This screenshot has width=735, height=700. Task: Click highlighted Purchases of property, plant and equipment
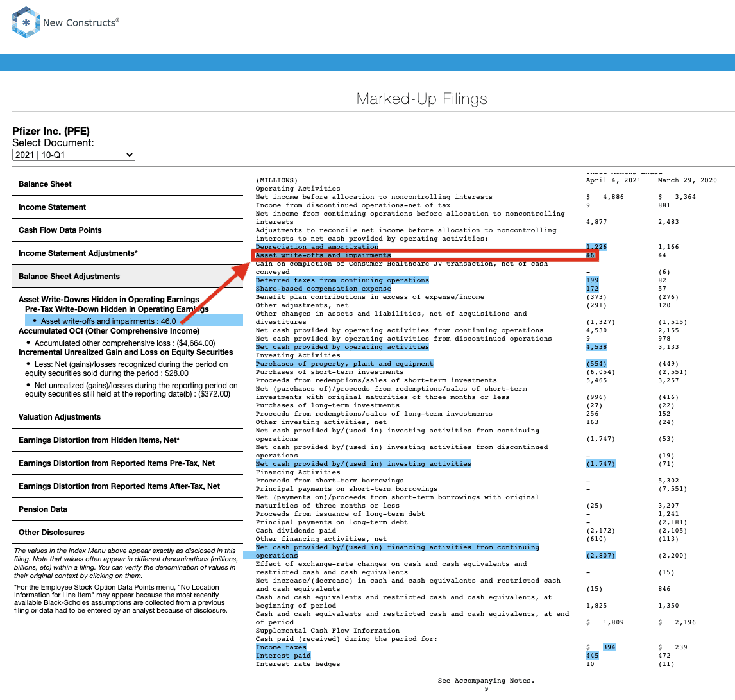click(344, 364)
